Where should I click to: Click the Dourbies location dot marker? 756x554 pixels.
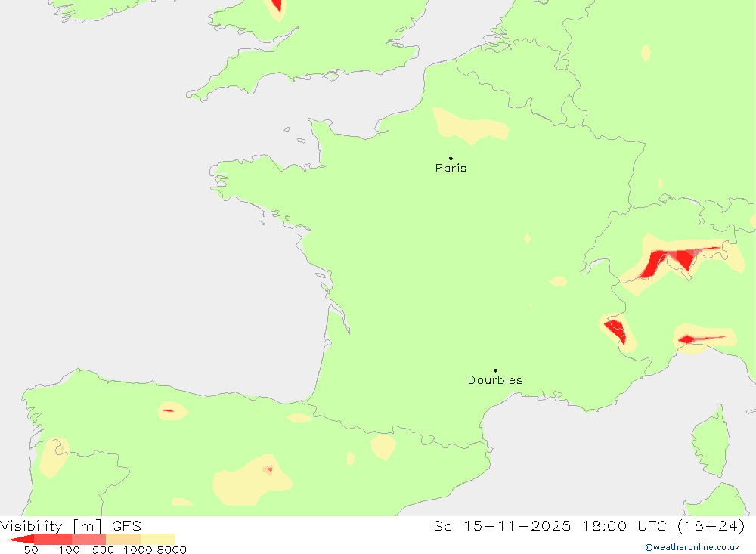point(495,370)
